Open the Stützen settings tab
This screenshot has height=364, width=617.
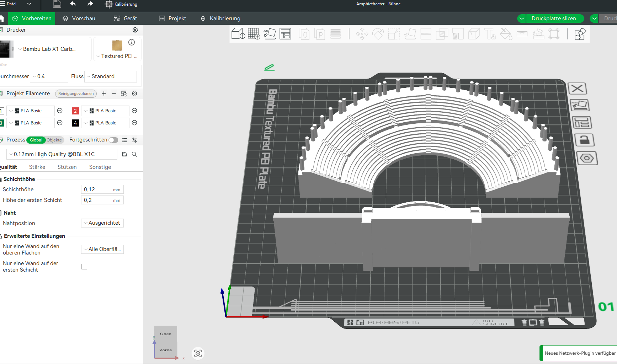[67, 167]
